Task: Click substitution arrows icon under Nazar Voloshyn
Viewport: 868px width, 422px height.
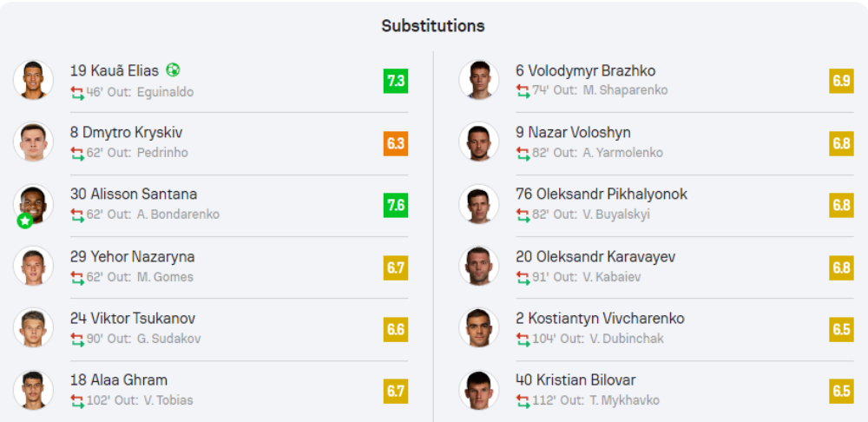Action: pos(523,153)
